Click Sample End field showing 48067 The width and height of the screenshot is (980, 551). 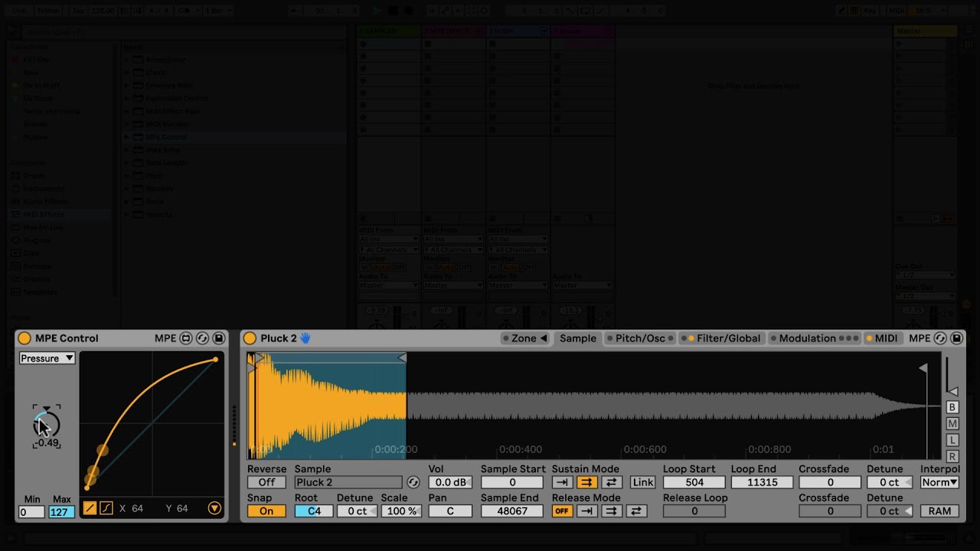pyautogui.click(x=512, y=511)
